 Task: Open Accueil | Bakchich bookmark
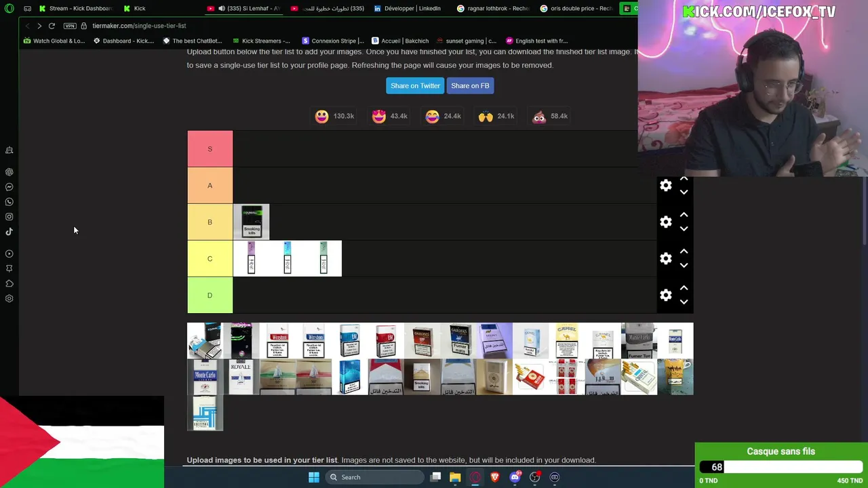(400, 41)
